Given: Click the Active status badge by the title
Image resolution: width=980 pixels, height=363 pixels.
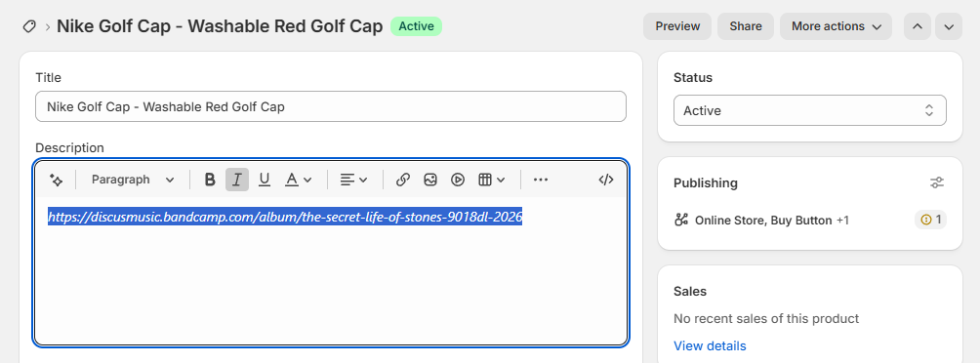Looking at the screenshot, I should tap(416, 26).
